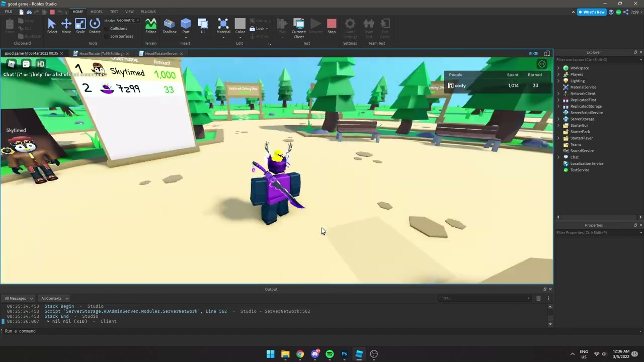
Task: Switch to the VIEW ribbon tab
Action: (x=129, y=12)
